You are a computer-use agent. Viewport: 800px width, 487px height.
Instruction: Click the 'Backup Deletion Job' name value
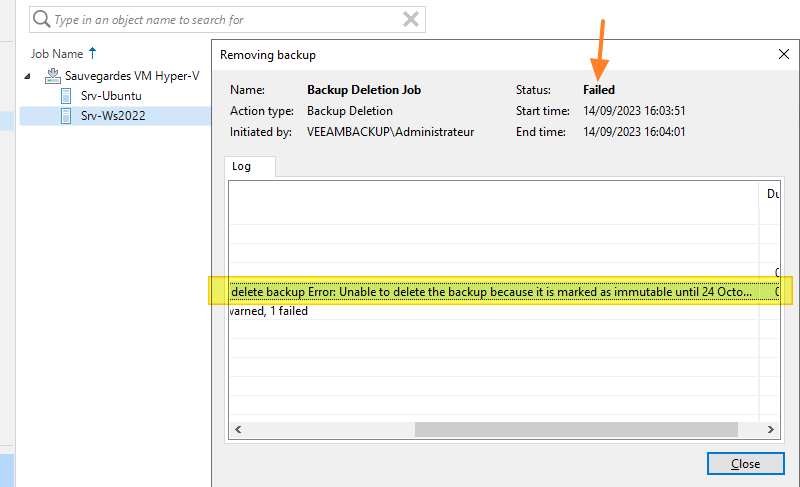(x=364, y=90)
